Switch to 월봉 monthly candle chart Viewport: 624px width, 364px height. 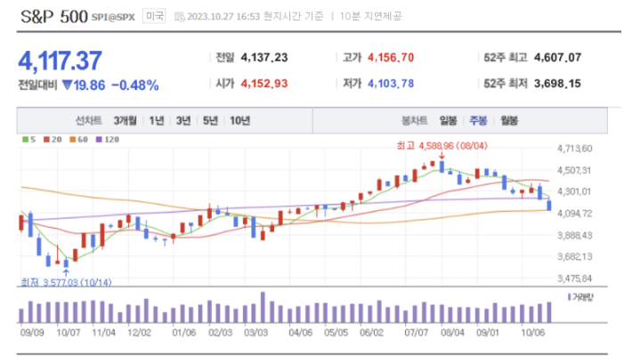coord(509,120)
